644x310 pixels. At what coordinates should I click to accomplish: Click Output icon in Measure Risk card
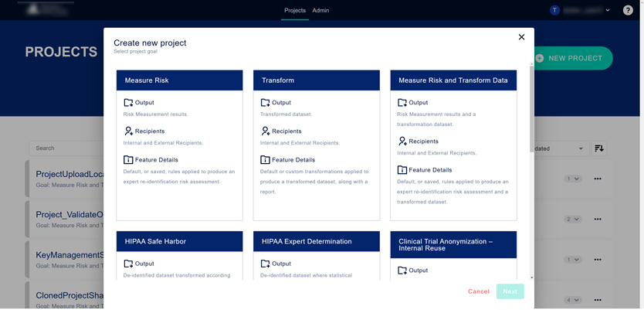pos(128,103)
